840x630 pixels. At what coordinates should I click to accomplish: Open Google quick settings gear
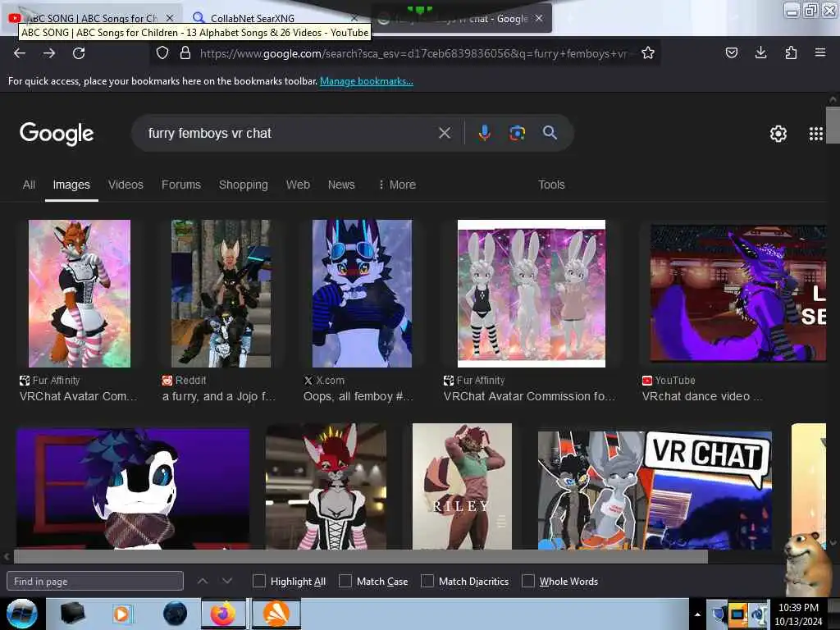[778, 134]
